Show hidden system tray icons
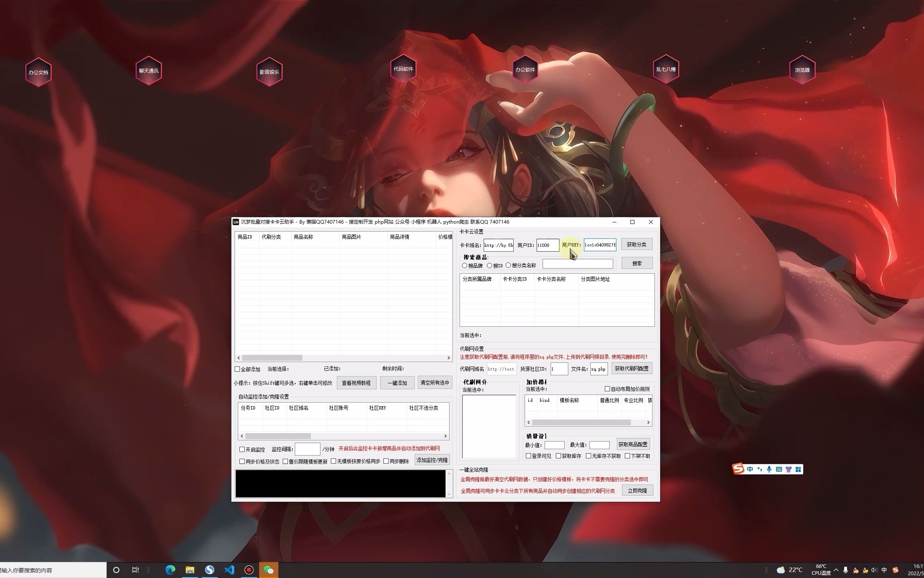The height and width of the screenshot is (578, 924). coord(836,570)
